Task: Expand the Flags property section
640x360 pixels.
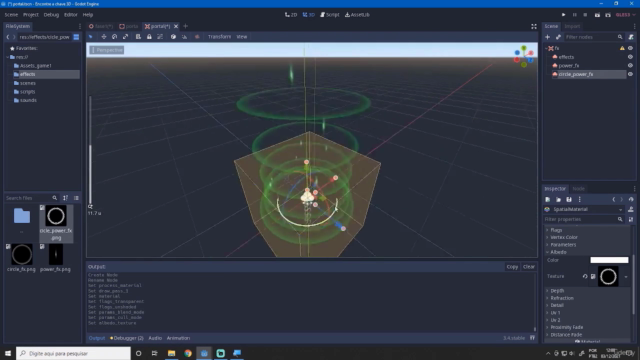Action: pos(556,230)
